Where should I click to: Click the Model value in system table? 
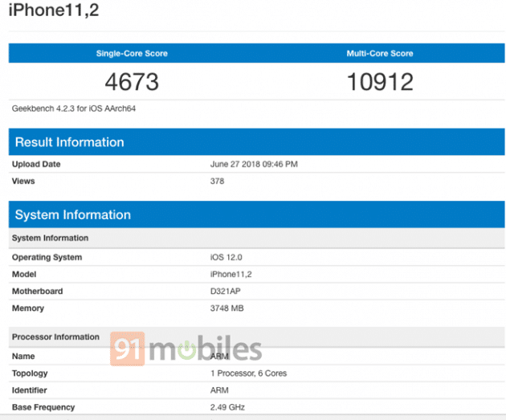coord(231,274)
